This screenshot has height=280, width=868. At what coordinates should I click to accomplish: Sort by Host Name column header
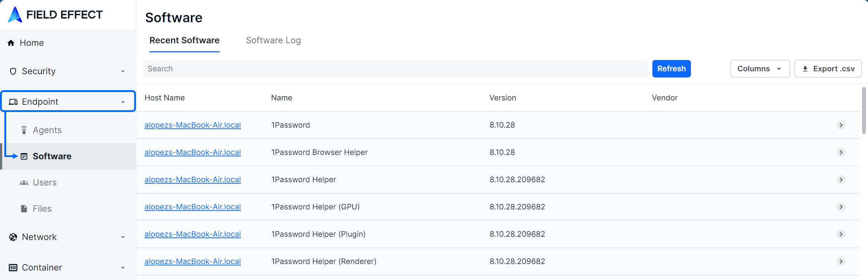click(x=165, y=98)
